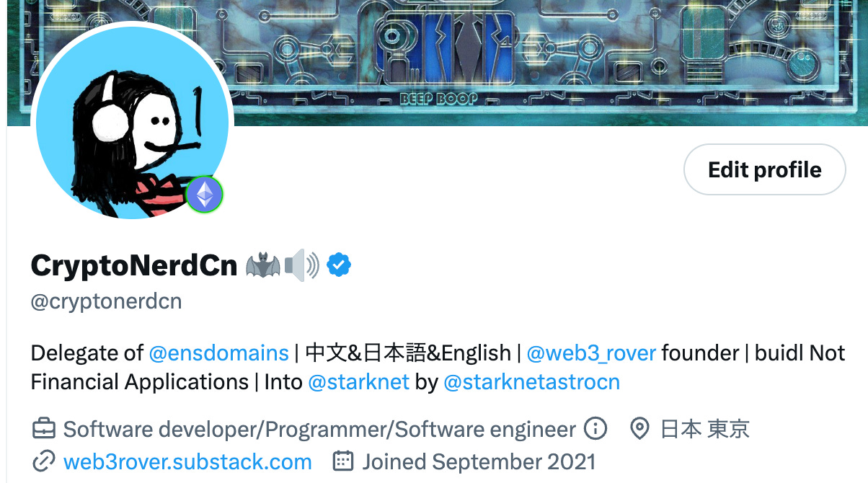Click the Joined September 2021 text

(479, 461)
